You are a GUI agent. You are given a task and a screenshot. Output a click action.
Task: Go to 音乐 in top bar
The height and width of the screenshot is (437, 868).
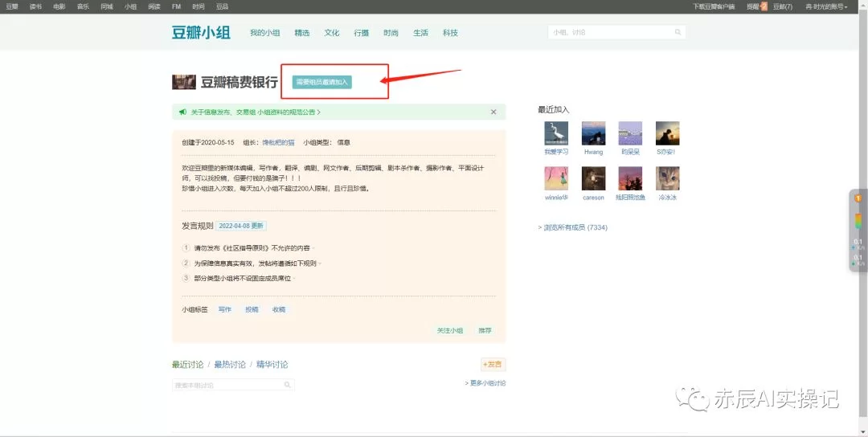pyautogui.click(x=83, y=6)
